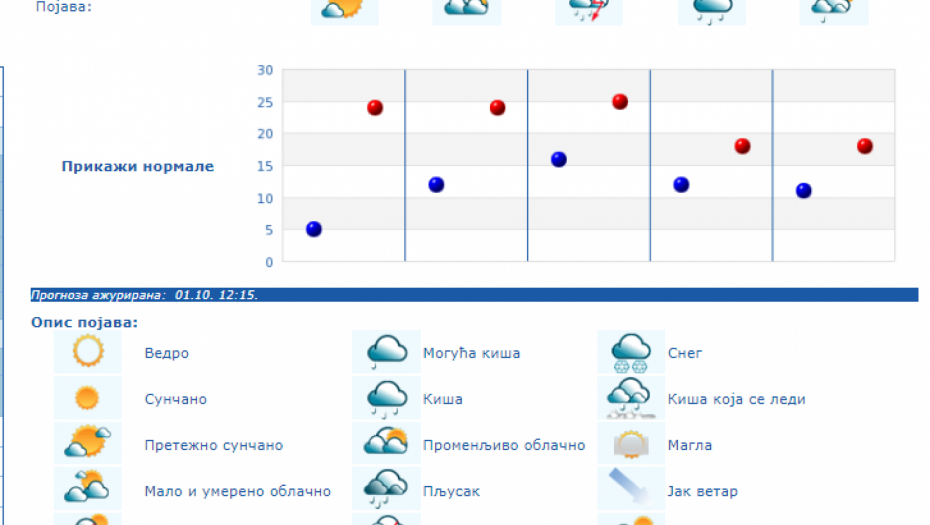This screenshot has height=525, width=930.
Task: Click the Мало и умерено облачно icon
Action: pos(88,490)
